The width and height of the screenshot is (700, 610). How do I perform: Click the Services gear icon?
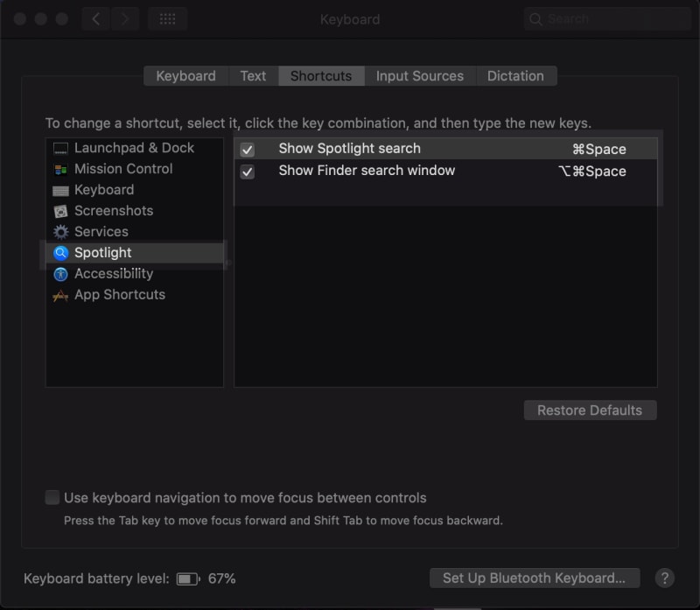(x=60, y=232)
